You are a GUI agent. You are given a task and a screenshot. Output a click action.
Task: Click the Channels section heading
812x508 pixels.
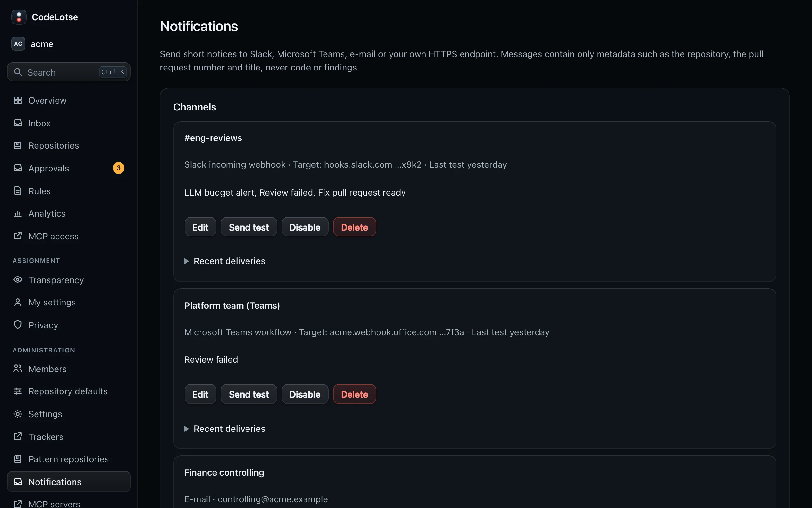tap(195, 107)
